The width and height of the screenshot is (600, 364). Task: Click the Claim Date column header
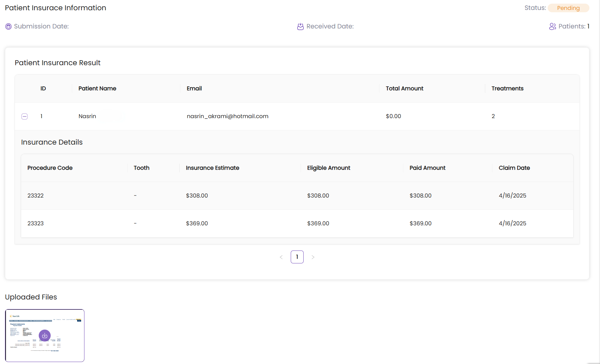click(515, 168)
